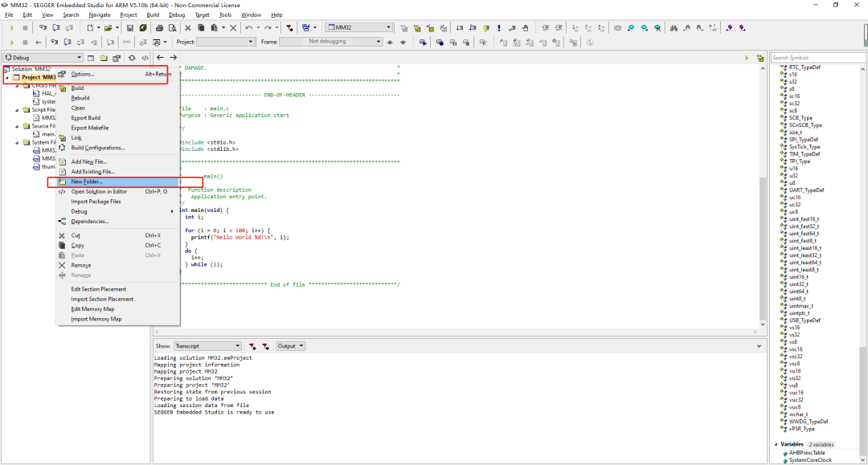Choose New Folder... from context menu
Screen dimensions: 868x465
[118, 182]
